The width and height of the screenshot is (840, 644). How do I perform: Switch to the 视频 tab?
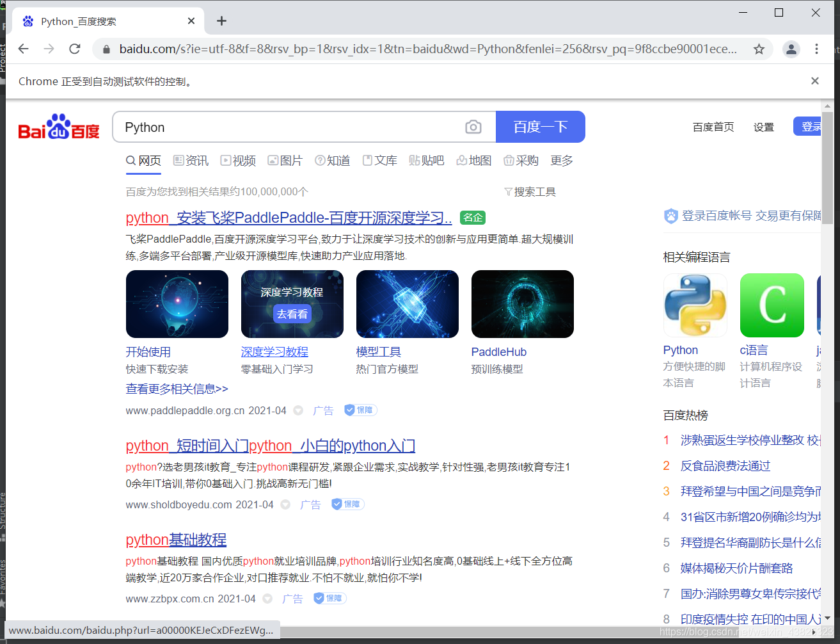click(x=238, y=161)
